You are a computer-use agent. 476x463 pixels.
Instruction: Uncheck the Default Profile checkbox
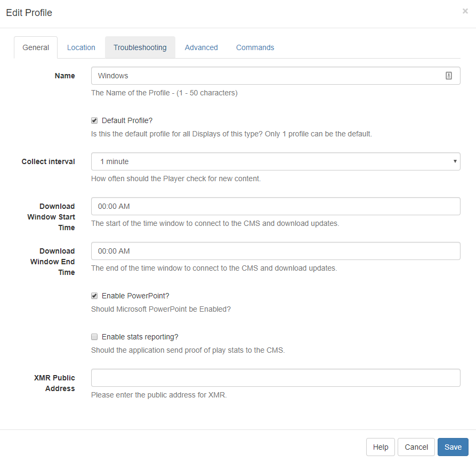(94, 120)
